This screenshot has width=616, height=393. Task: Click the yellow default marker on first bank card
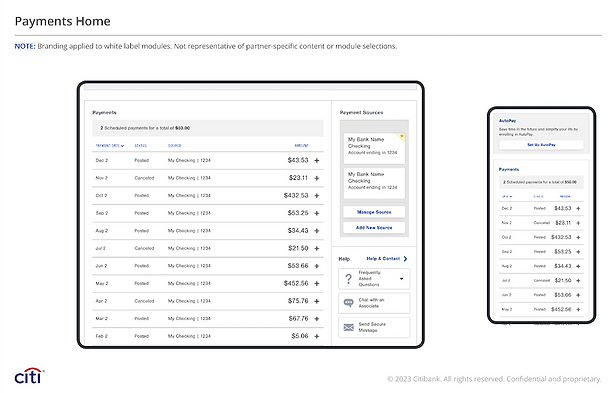(402, 136)
